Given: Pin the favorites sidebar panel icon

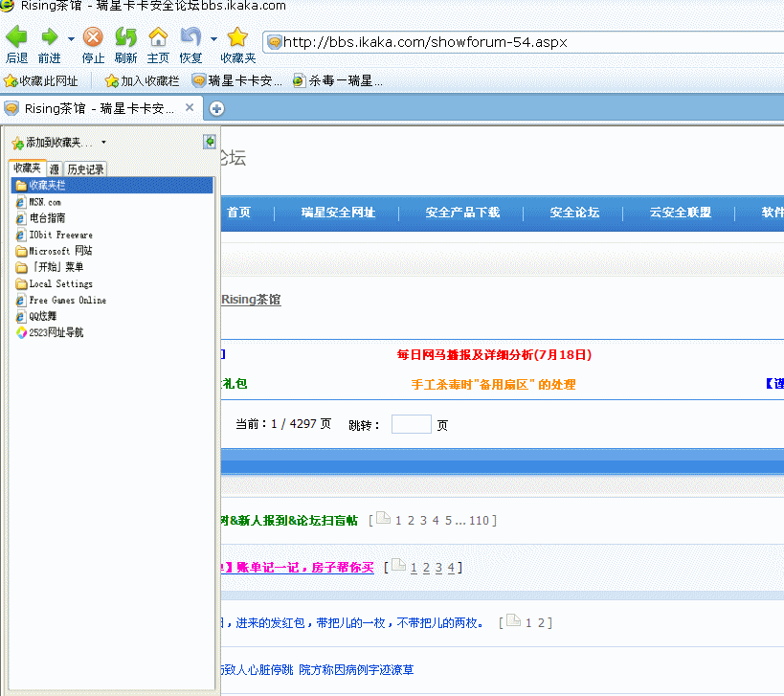Looking at the screenshot, I should pos(210,142).
